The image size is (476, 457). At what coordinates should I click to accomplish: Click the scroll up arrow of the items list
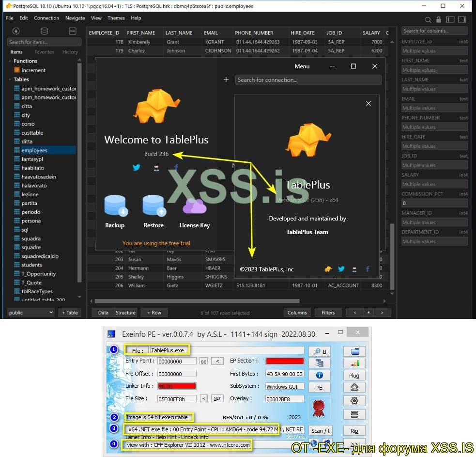pyautogui.click(x=79, y=60)
